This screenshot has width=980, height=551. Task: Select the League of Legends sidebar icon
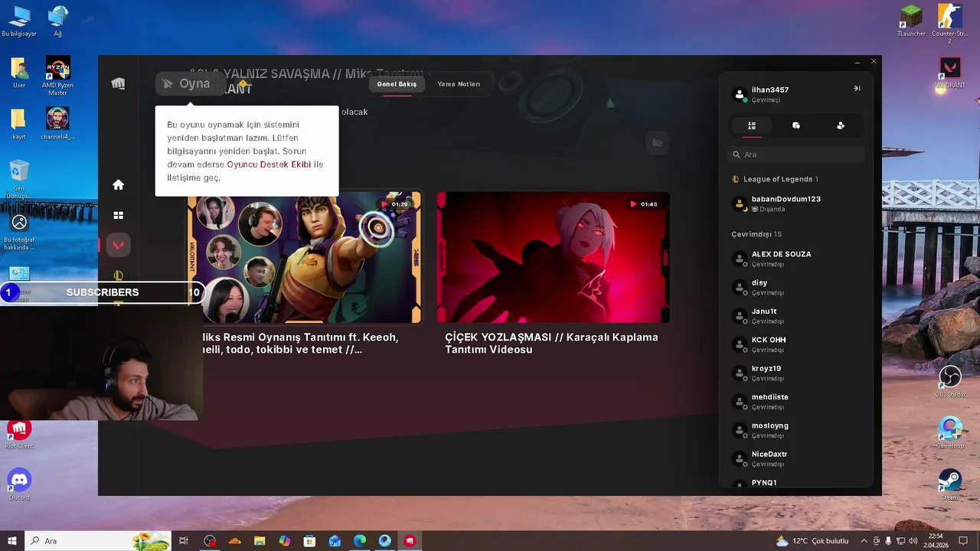[118, 275]
